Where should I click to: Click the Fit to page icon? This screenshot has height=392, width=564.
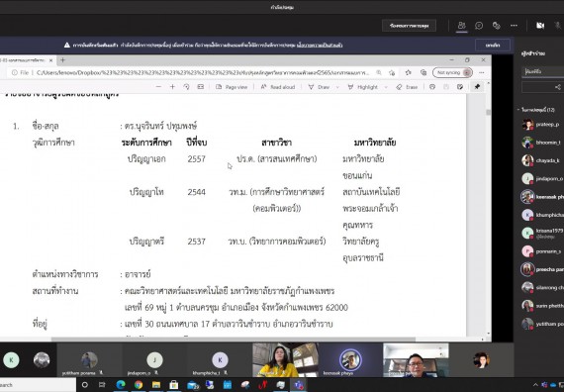pos(201,87)
